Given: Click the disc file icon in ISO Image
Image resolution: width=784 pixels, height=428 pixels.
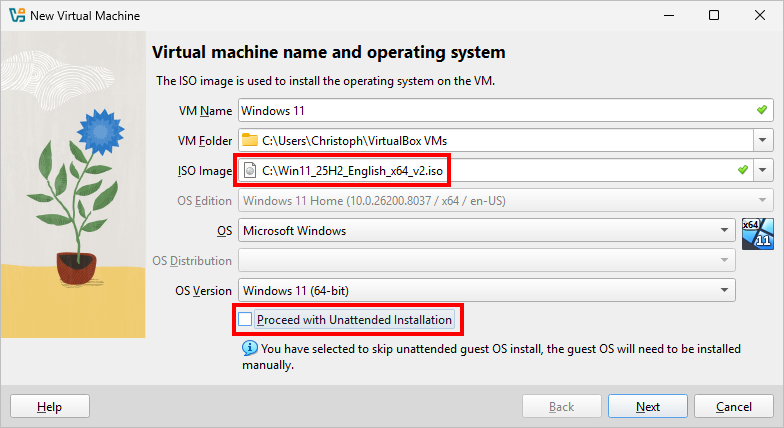Looking at the screenshot, I should [x=250, y=170].
